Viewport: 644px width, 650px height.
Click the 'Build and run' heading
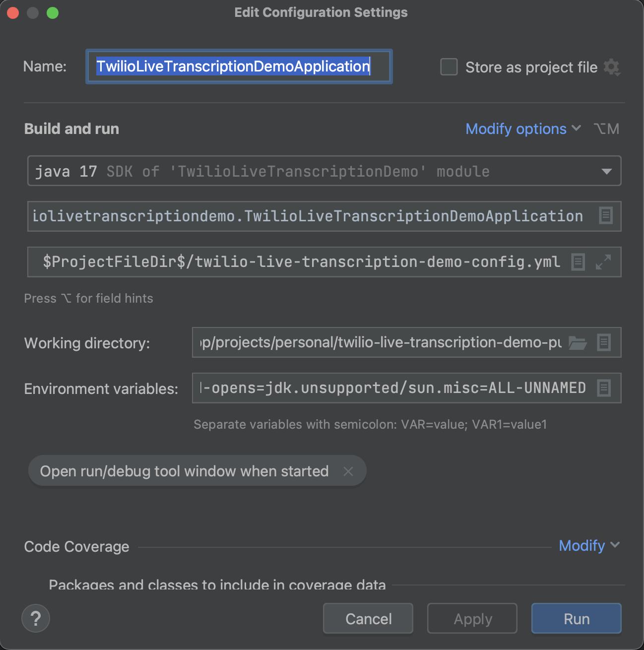coord(71,129)
